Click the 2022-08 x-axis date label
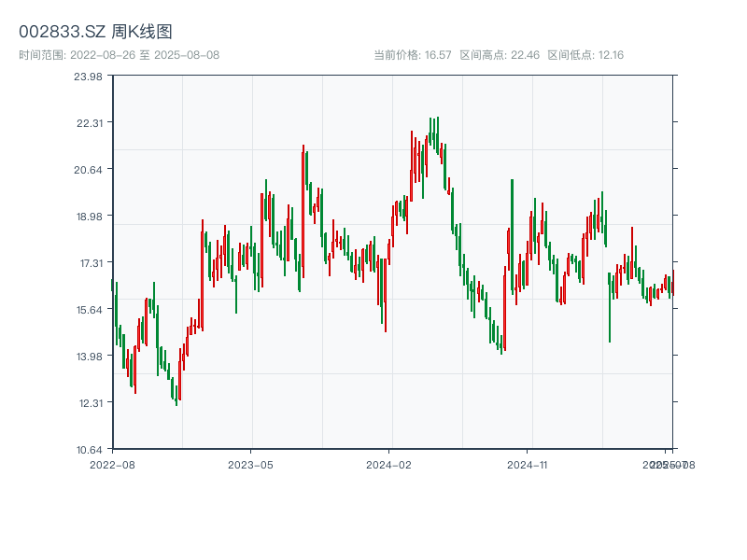Viewport: 747px width, 560px height. (112, 464)
